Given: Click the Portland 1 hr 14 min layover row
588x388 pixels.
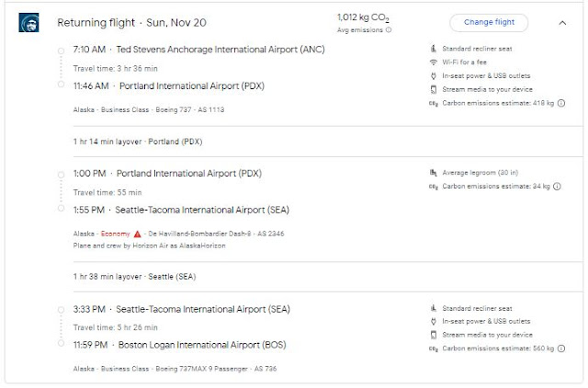Looking at the screenshot, I should [x=138, y=142].
